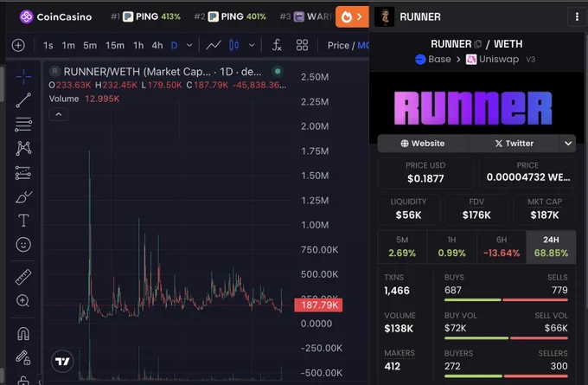Open the chart layout grid icon

tap(302, 45)
